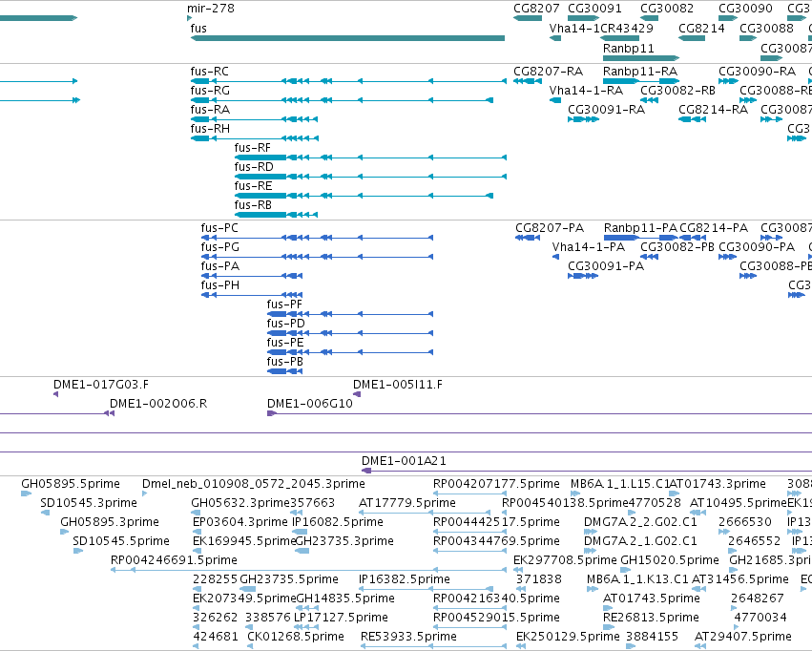This screenshot has height=651, width=812.
Task: Click transcript fus-RA label
Action: (210, 109)
